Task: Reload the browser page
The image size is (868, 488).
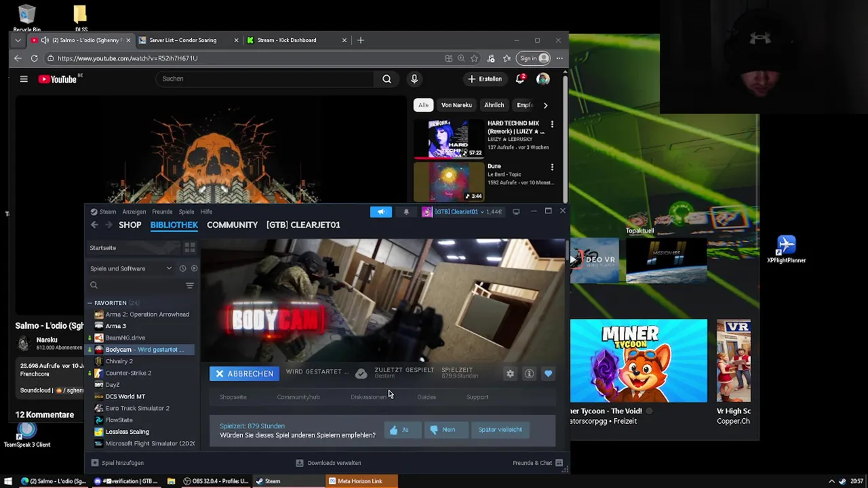Action: click(x=34, y=58)
